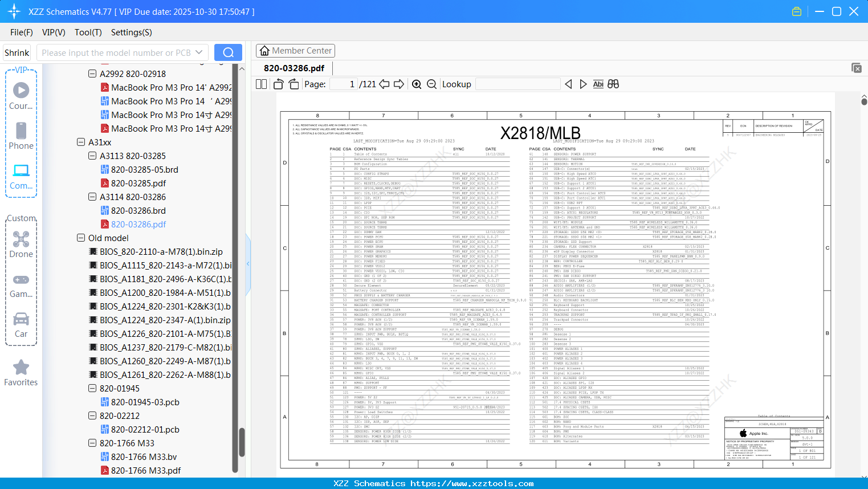868x489 pixels.
Task: Select the Phone category icon
Action: tap(21, 136)
